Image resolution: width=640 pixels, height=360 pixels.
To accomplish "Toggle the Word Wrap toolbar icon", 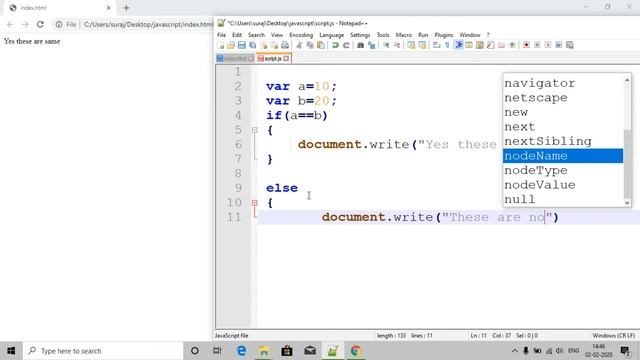I will tap(437, 45).
